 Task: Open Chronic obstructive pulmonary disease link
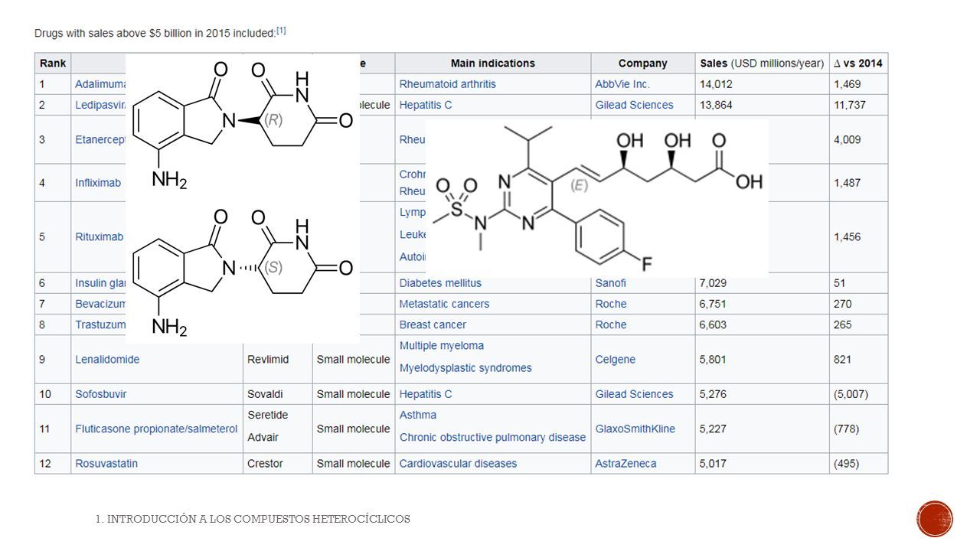tap(492, 438)
